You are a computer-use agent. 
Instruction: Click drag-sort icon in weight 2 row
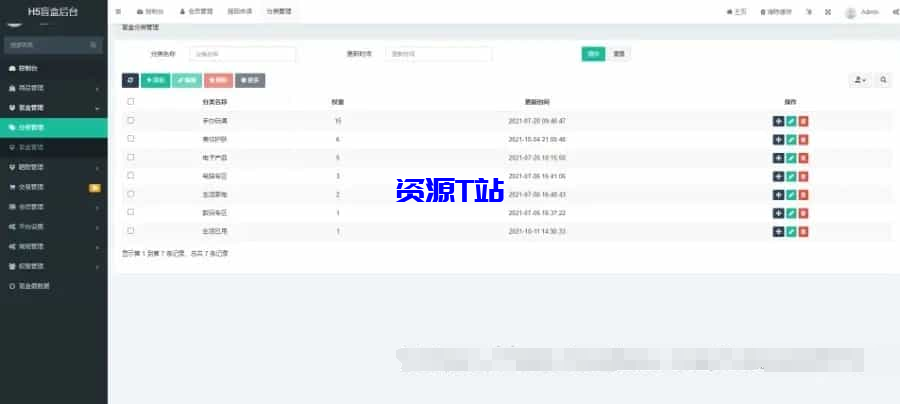[x=778, y=195]
